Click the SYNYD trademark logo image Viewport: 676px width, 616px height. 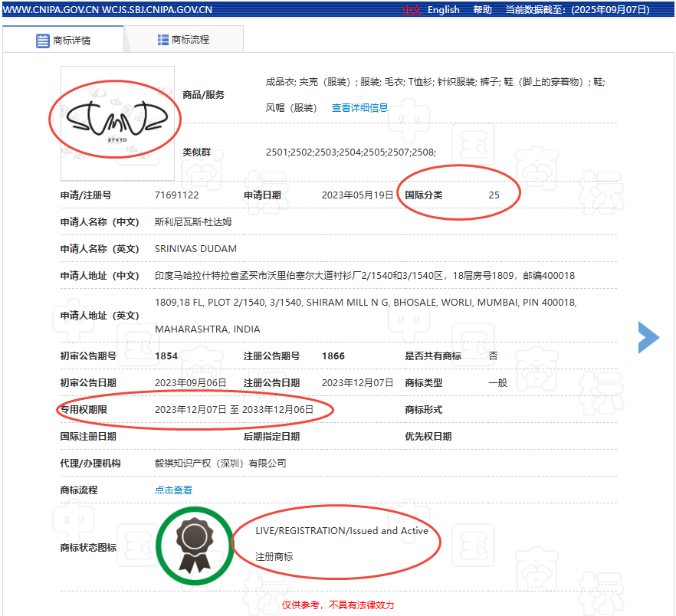point(117,123)
